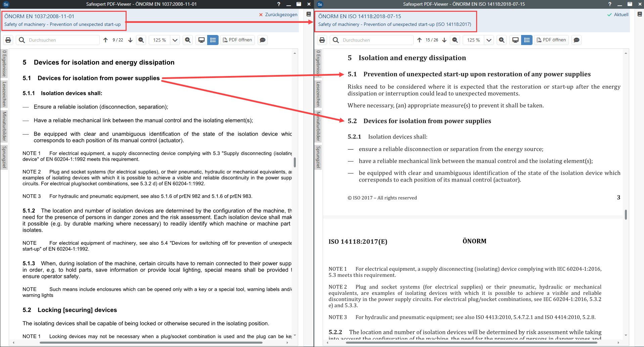
Task: Expand the 125 % zoom dropdown on left
Action: [x=175, y=40]
